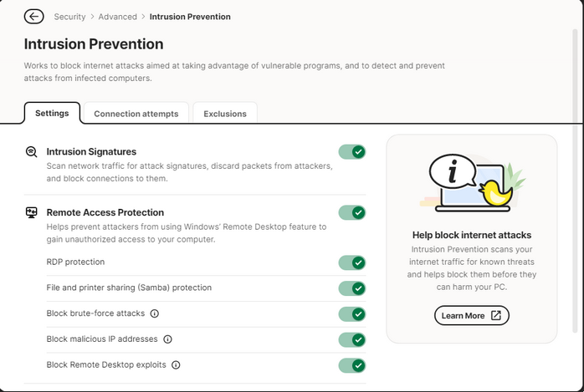
Task: Click the Remote Access Protection monitor icon
Action: coord(32,213)
